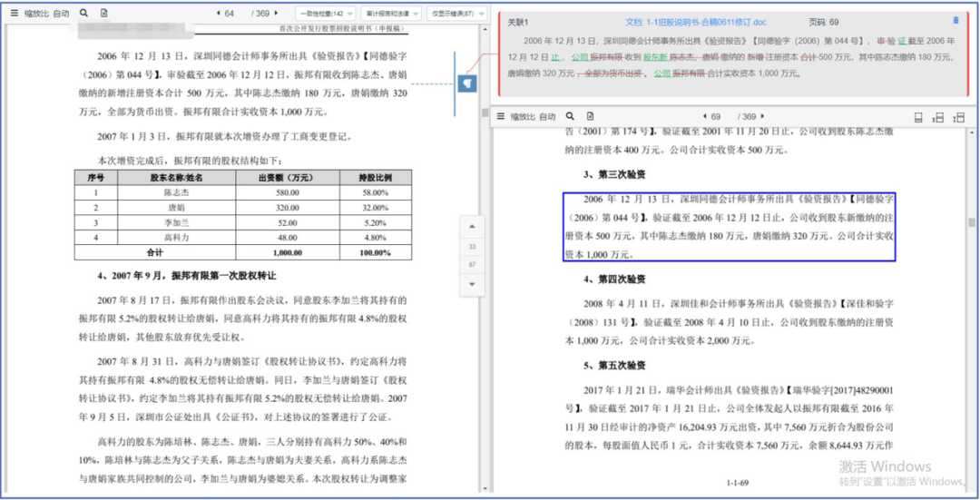Image resolution: width=980 pixels, height=500 pixels.
Task: Click the 580.00 amount cell
Action: (x=288, y=193)
